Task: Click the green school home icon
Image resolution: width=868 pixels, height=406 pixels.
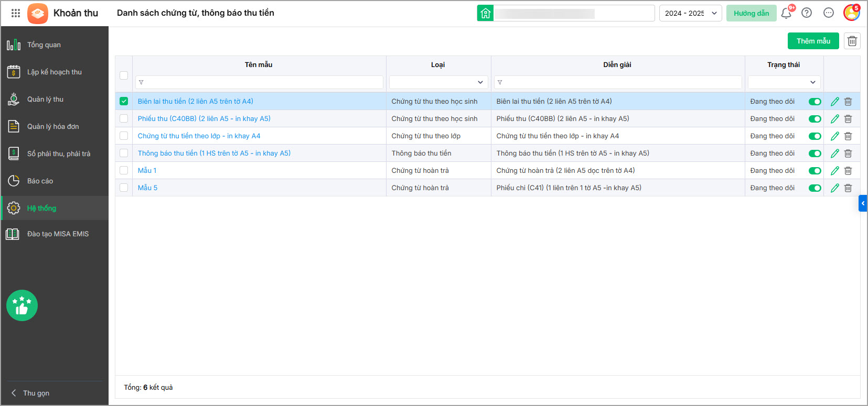Action: click(486, 13)
